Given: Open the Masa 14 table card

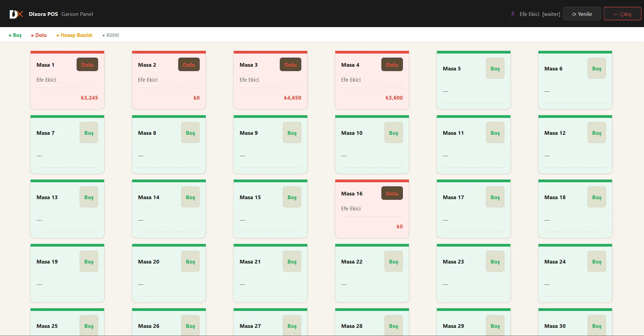Looking at the screenshot, I should pos(169,209).
